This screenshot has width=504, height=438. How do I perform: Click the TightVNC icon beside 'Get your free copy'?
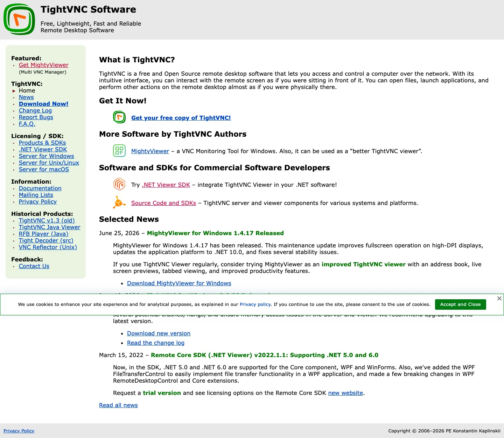click(x=119, y=117)
